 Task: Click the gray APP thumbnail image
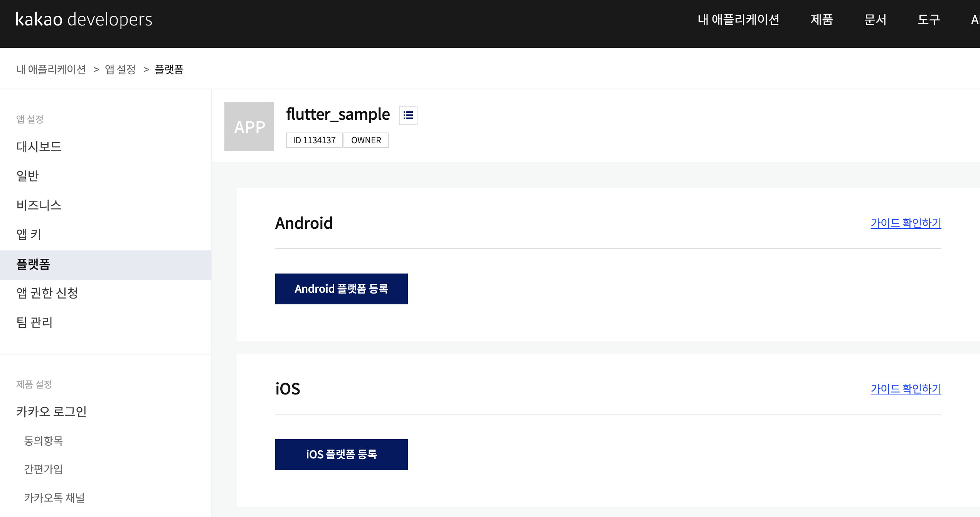249,126
